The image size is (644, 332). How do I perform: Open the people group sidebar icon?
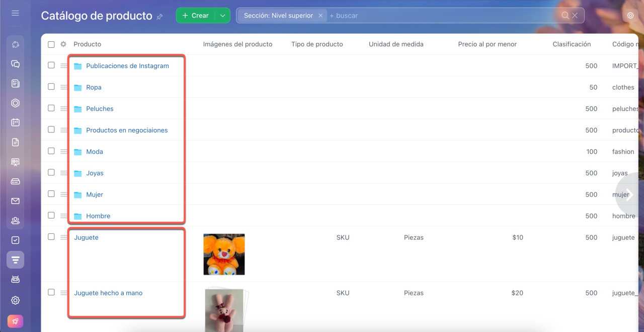click(x=15, y=221)
